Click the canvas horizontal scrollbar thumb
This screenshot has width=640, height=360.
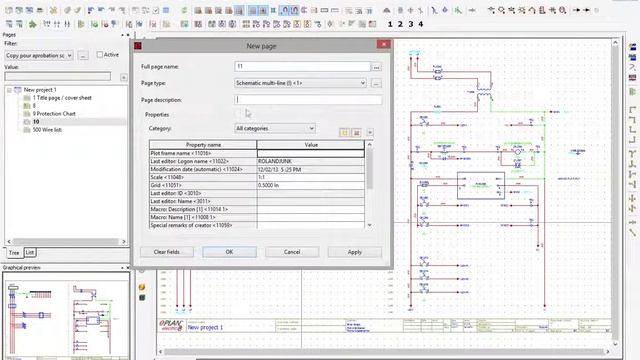384,351
